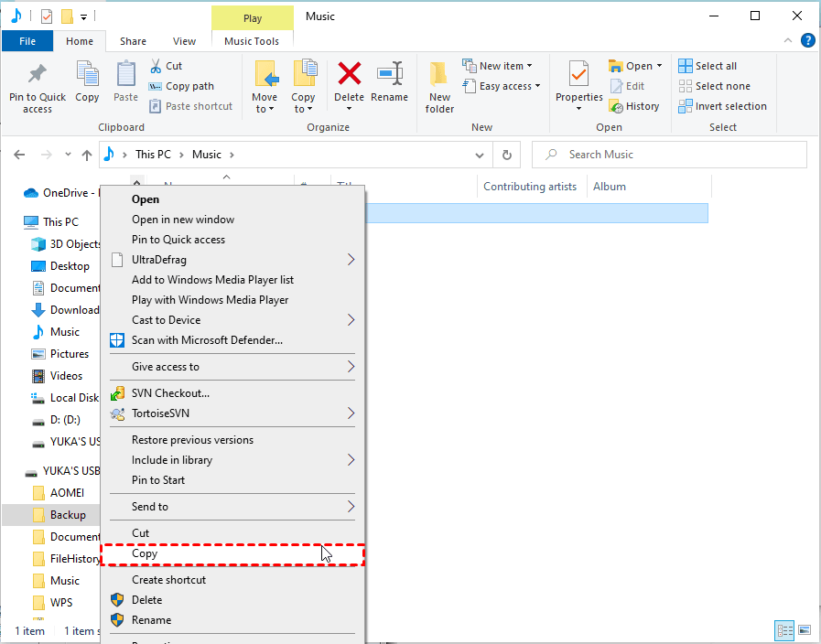Click the Cut scissors icon in Clipboard group
Viewport: 821px width, 644px height.
[156, 66]
